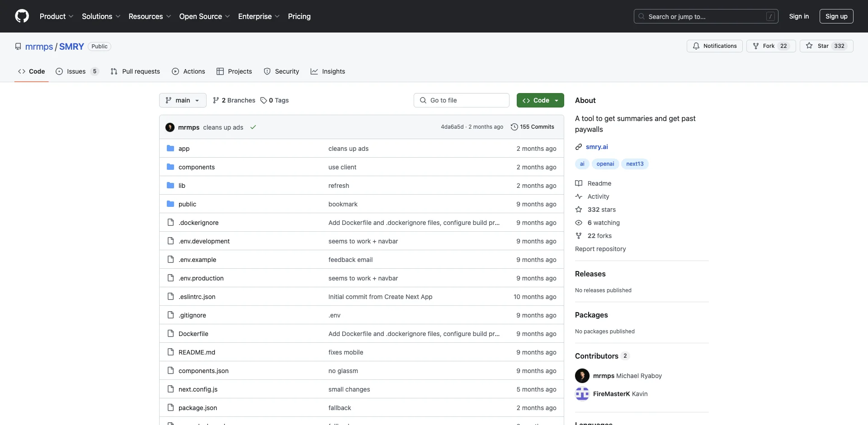This screenshot has width=868, height=425.
Task: Open the Product dropdown menu
Action: pos(57,16)
